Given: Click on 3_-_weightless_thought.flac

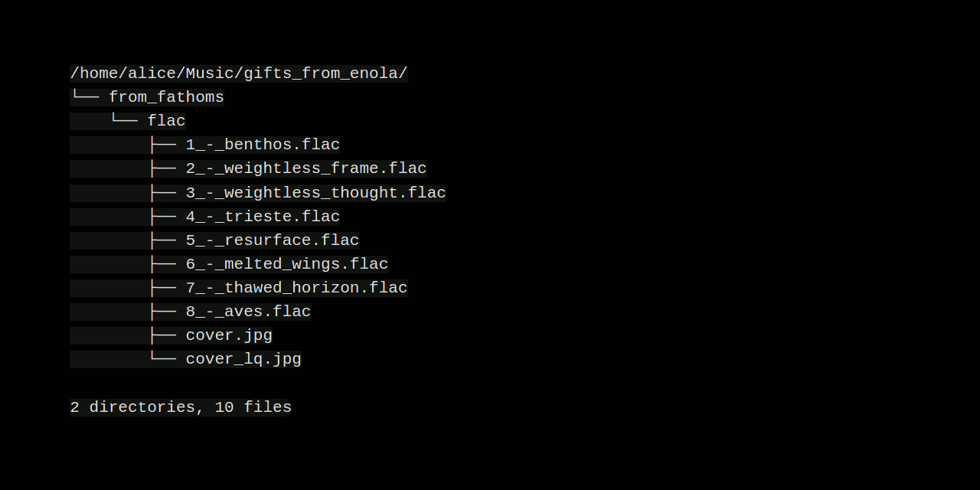Looking at the screenshot, I should point(315,193).
